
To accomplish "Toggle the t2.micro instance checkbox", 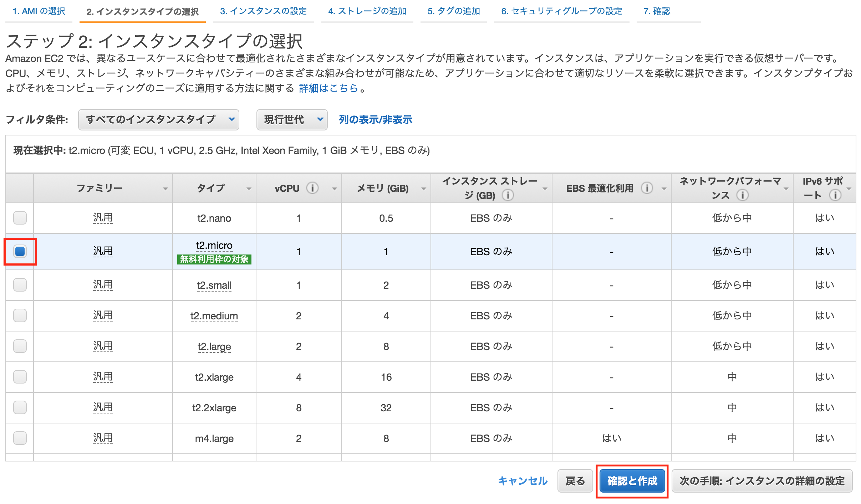I will (20, 251).
